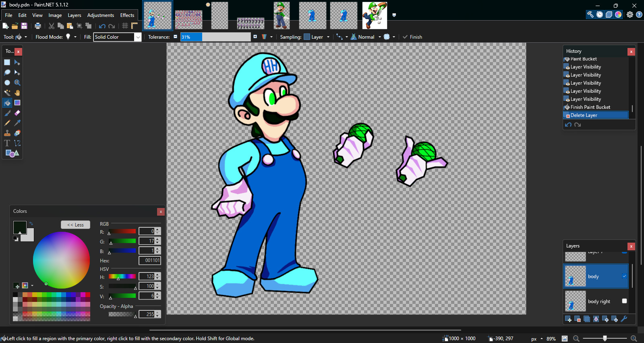Click the primary color swatch
The height and width of the screenshot is (343, 644).
pos(20,227)
